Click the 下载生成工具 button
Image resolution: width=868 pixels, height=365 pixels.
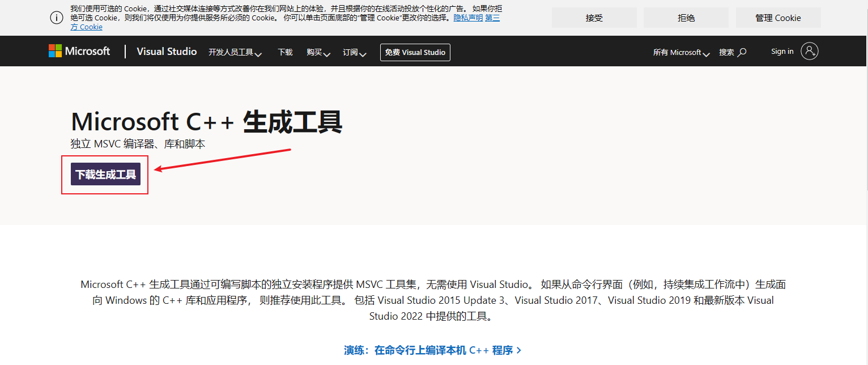(105, 174)
